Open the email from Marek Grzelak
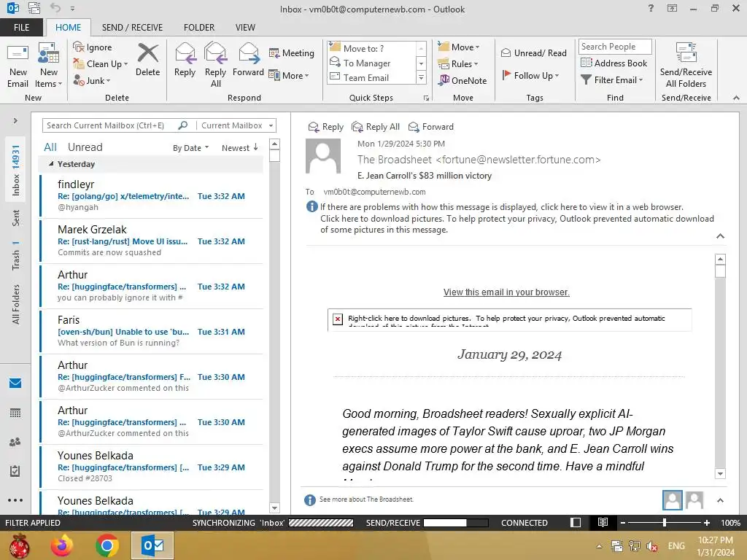Viewport: 747px width, 560px height. [x=152, y=241]
